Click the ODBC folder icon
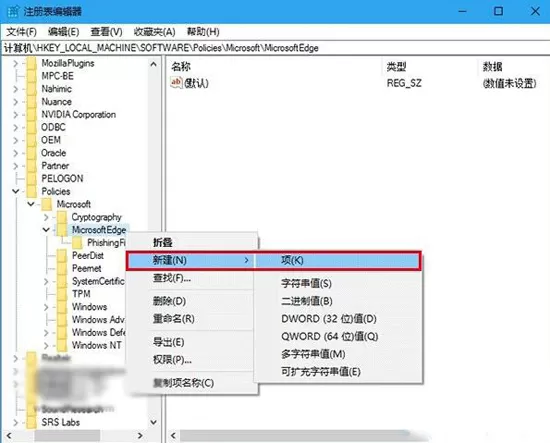 click(32, 127)
